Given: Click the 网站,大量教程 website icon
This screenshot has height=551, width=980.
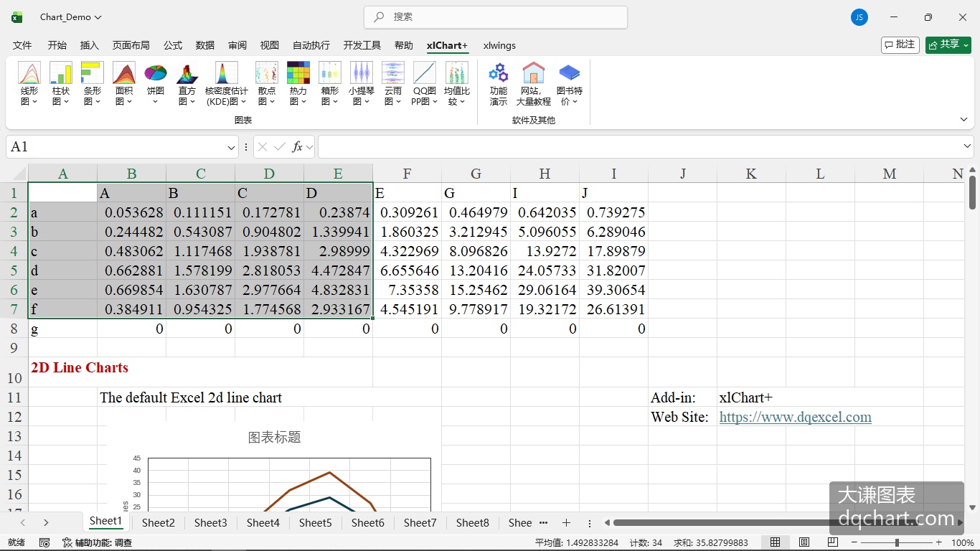Looking at the screenshot, I should [x=534, y=84].
